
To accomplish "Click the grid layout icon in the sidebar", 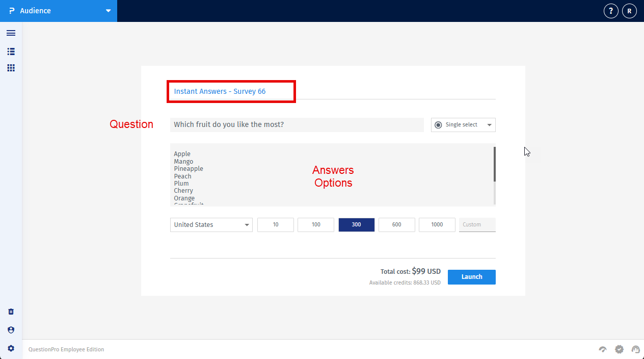I will click(11, 68).
